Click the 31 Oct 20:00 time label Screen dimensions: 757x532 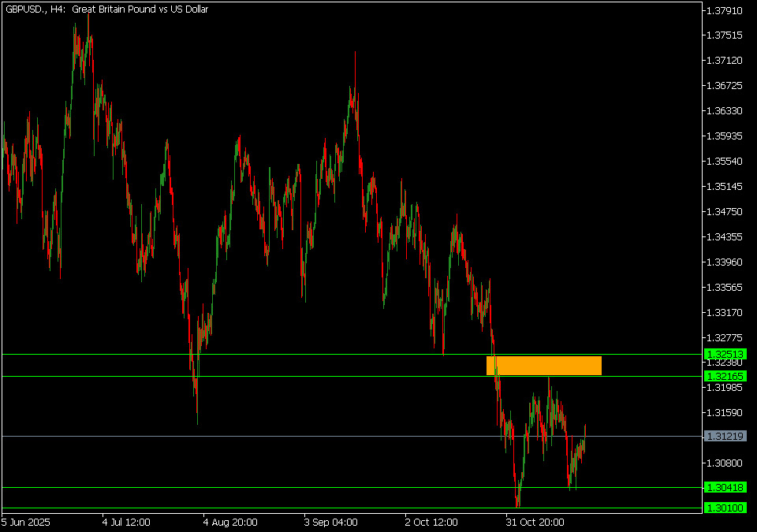click(535, 522)
